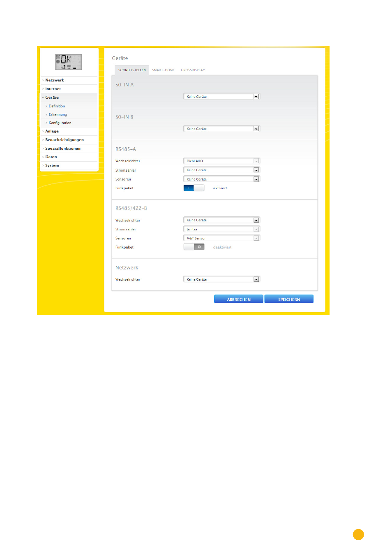This screenshot has width=392, height=555.
Task: Open RS485/422-B Wechselrichter dropdown
Action: (221, 220)
